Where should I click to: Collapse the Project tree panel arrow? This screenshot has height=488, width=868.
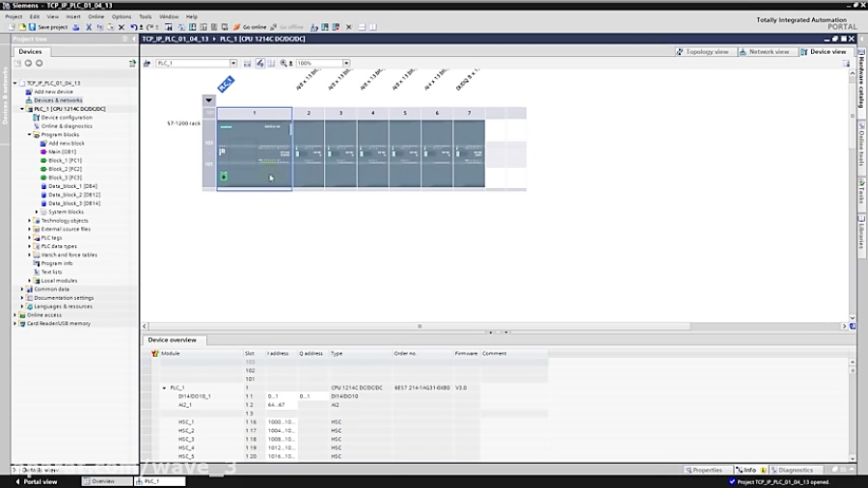point(133,39)
